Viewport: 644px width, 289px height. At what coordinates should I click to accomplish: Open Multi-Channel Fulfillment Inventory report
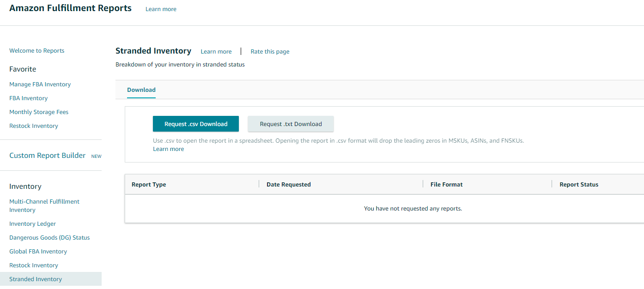(x=44, y=206)
